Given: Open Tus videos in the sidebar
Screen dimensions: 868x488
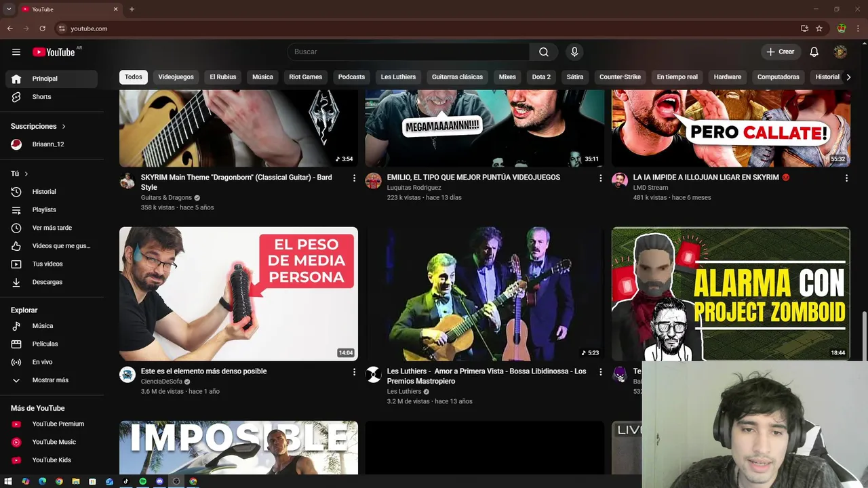Looking at the screenshot, I should click(52, 264).
